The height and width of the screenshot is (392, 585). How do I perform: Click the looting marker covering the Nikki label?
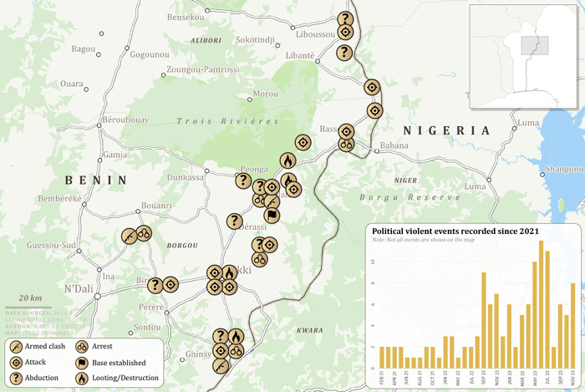tap(230, 273)
